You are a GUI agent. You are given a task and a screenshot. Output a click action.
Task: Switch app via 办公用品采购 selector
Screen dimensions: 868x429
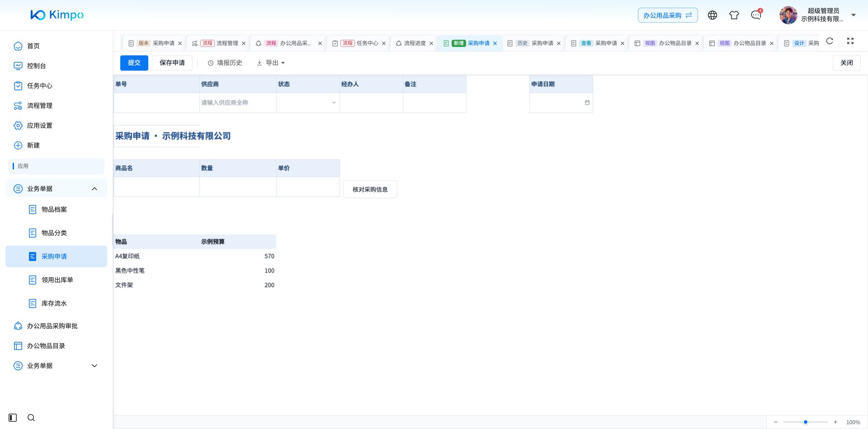[x=668, y=15]
